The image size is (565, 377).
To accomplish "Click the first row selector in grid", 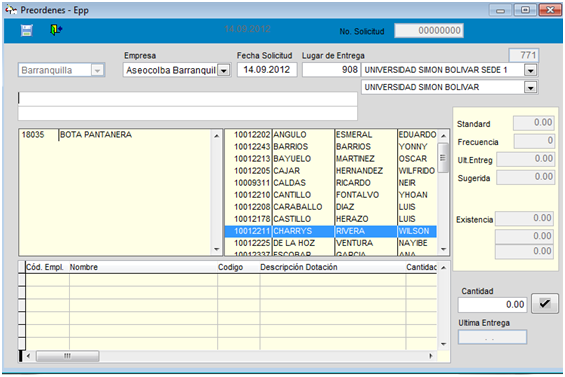I will [x=22, y=280].
